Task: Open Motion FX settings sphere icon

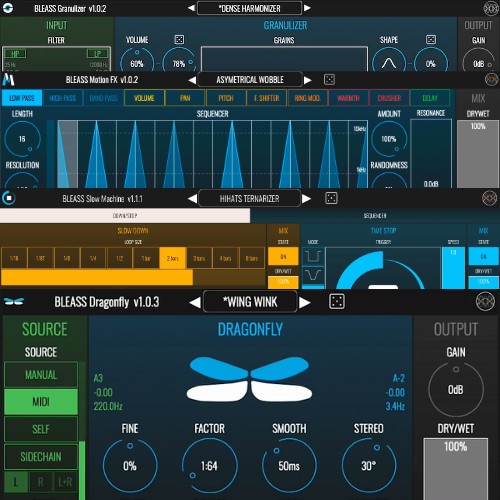Action: pyautogui.click(x=491, y=79)
